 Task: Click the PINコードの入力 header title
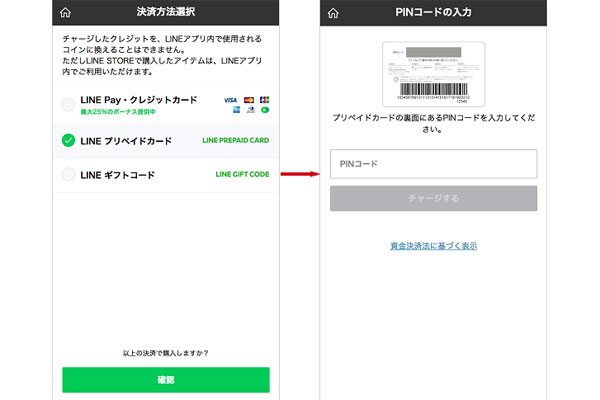[x=434, y=12]
